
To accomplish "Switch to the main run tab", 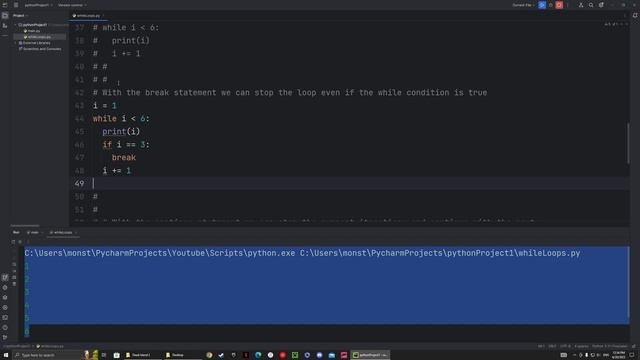I will pyautogui.click(x=34, y=232).
